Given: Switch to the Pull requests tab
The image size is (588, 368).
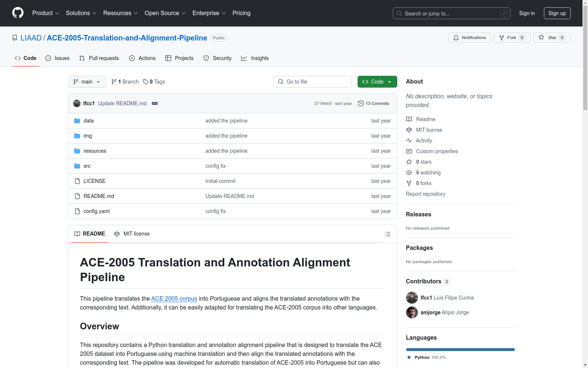Looking at the screenshot, I should coord(99,58).
